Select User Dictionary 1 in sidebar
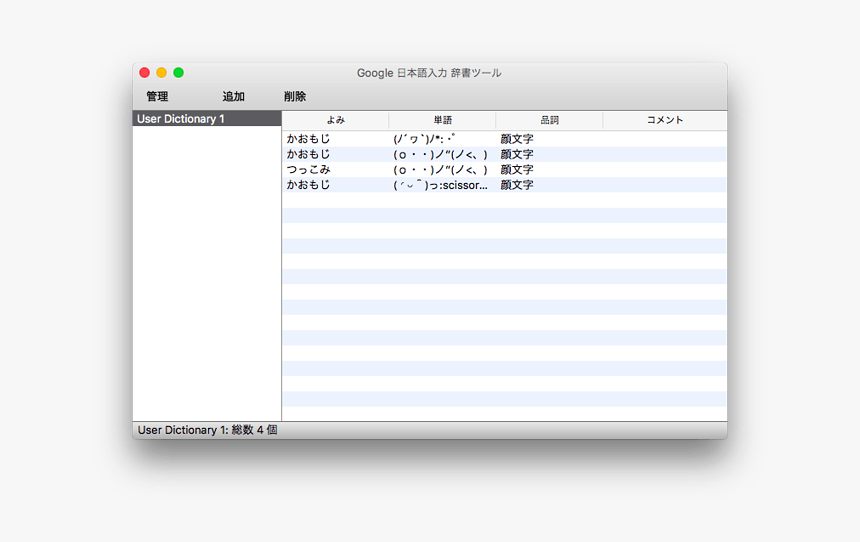The image size is (860, 542). (x=207, y=118)
